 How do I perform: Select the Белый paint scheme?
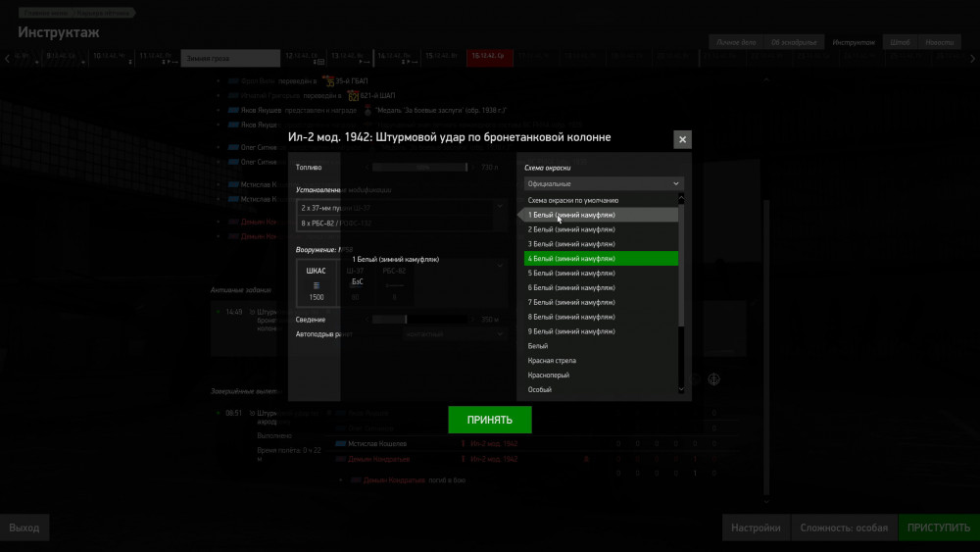click(601, 346)
